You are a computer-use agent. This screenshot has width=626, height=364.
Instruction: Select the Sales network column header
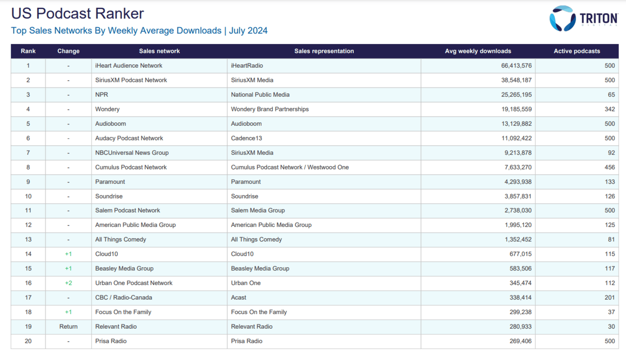(x=159, y=51)
